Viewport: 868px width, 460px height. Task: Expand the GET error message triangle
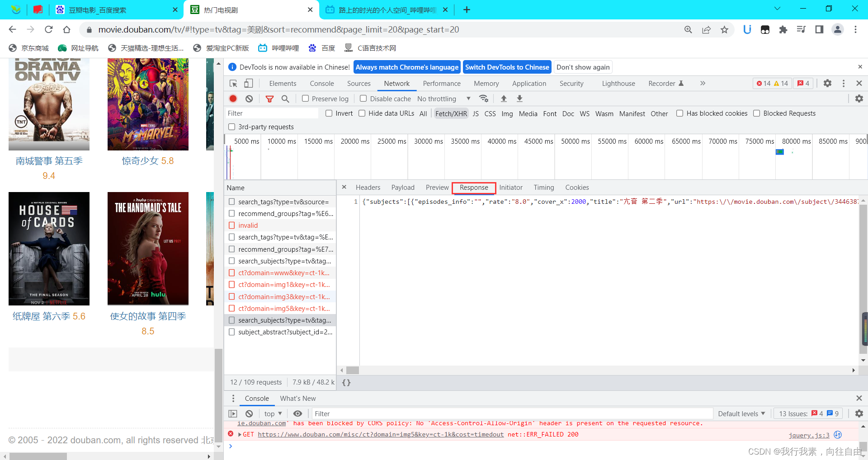(240, 435)
